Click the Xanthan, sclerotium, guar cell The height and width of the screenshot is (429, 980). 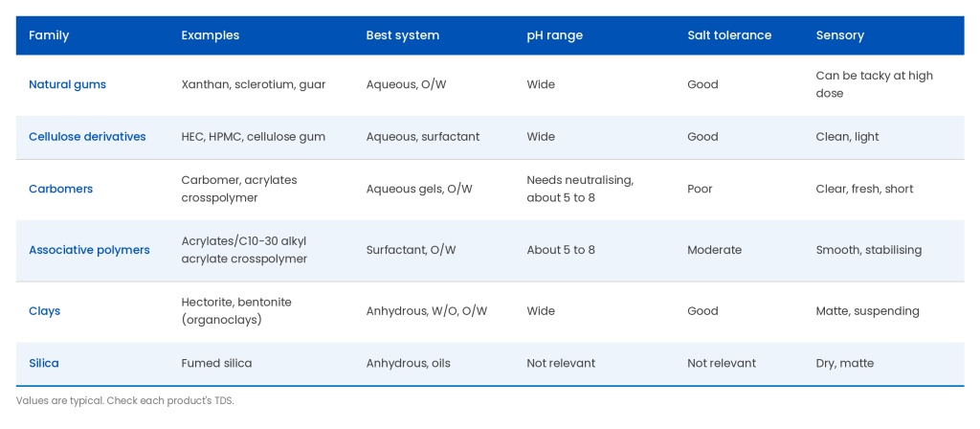tap(253, 84)
